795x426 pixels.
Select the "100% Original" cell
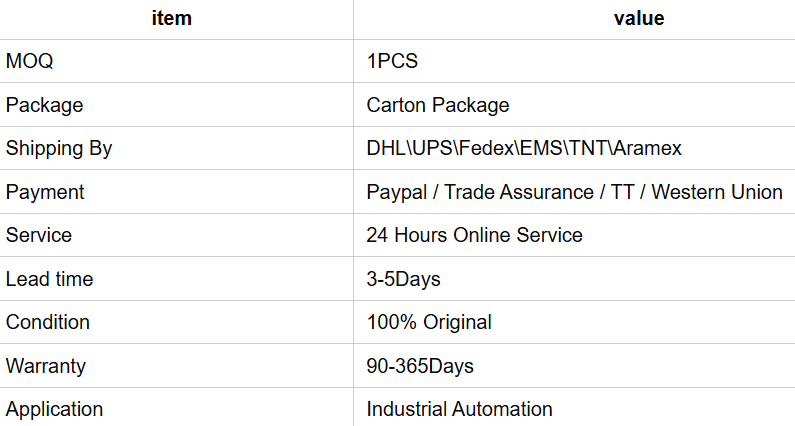point(429,322)
